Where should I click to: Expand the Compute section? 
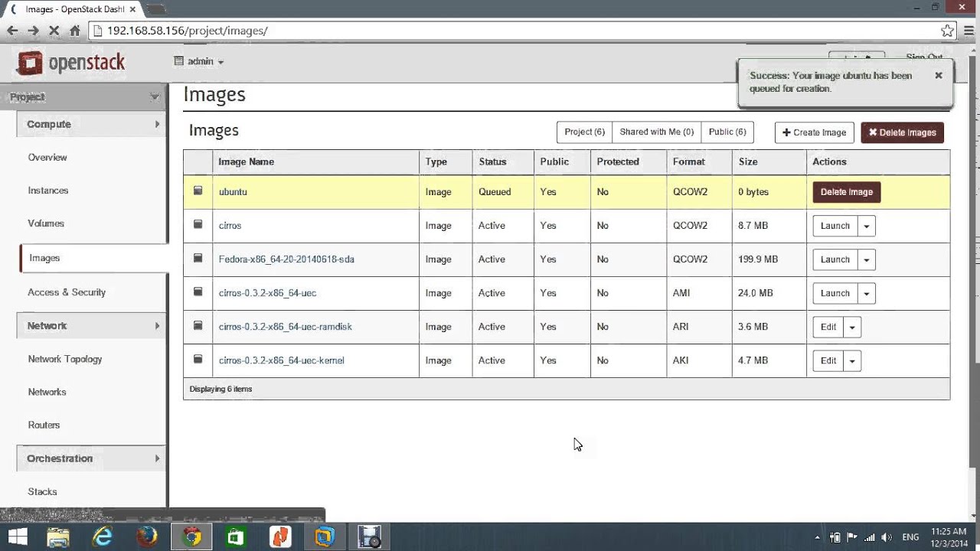click(x=90, y=124)
